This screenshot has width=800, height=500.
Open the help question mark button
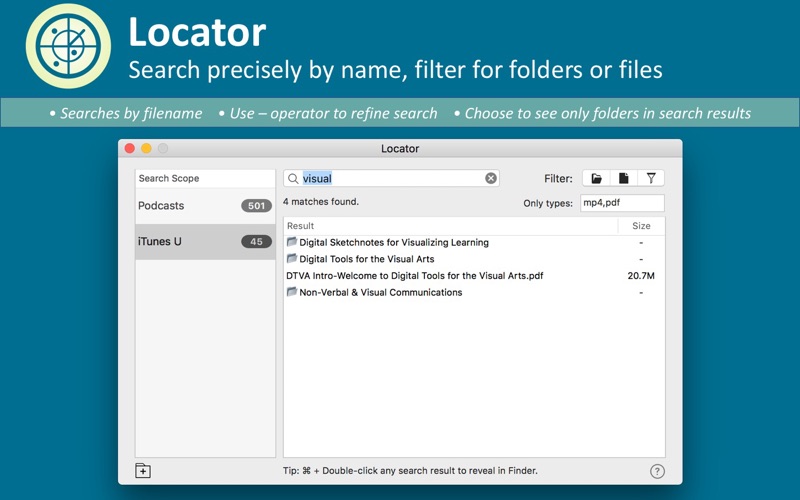[657, 471]
